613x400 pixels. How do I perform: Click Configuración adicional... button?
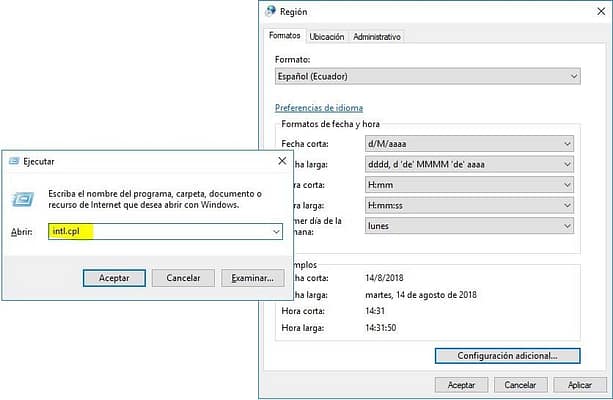coord(507,356)
